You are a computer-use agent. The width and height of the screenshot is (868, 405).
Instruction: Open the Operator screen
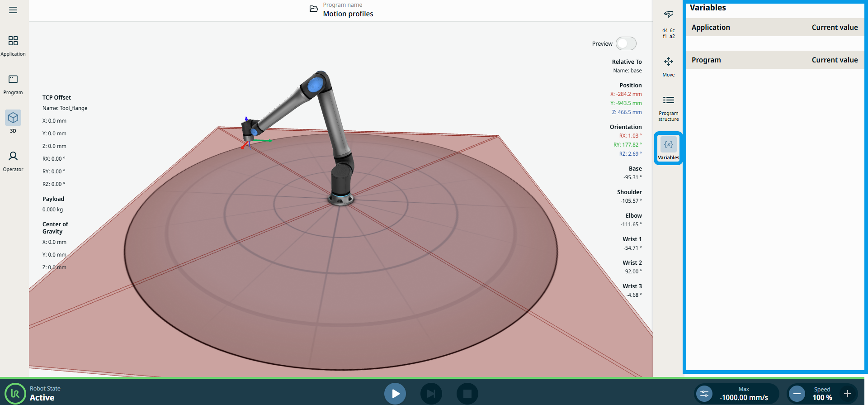tap(13, 161)
